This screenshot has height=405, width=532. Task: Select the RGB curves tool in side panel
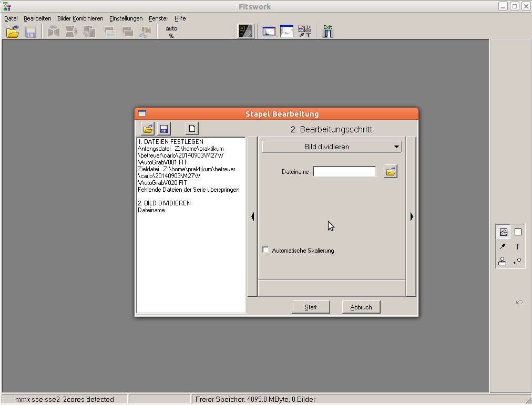[x=503, y=232]
